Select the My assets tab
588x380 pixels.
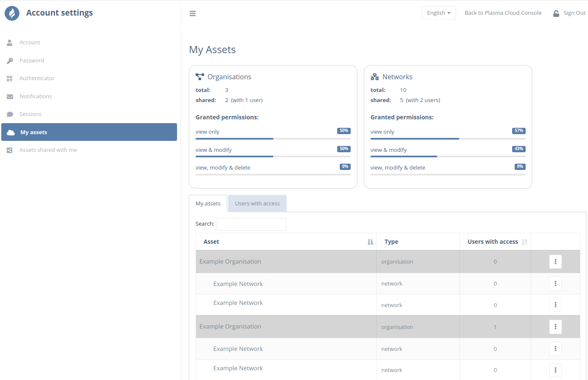(208, 203)
